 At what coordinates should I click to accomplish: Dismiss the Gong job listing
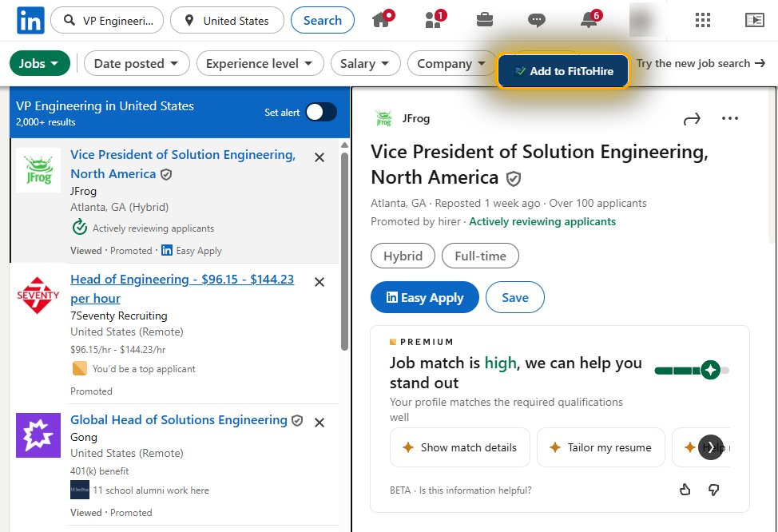pyautogui.click(x=320, y=423)
